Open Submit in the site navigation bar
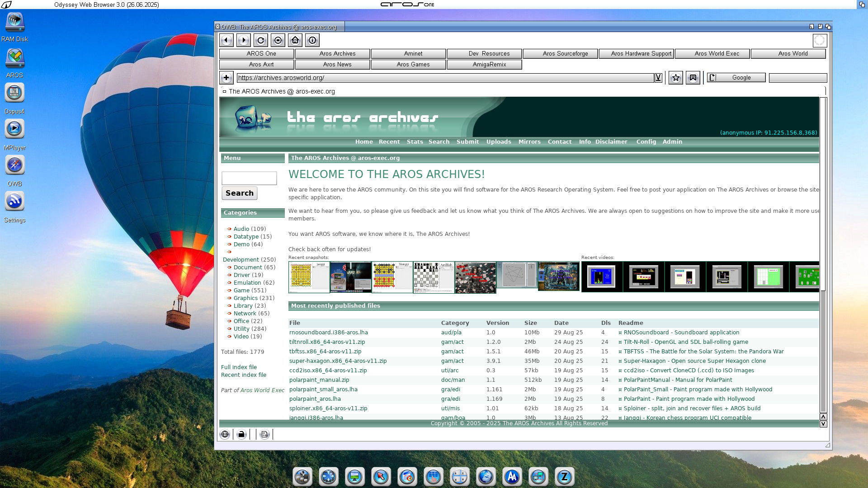868x488 pixels. pyautogui.click(x=468, y=142)
